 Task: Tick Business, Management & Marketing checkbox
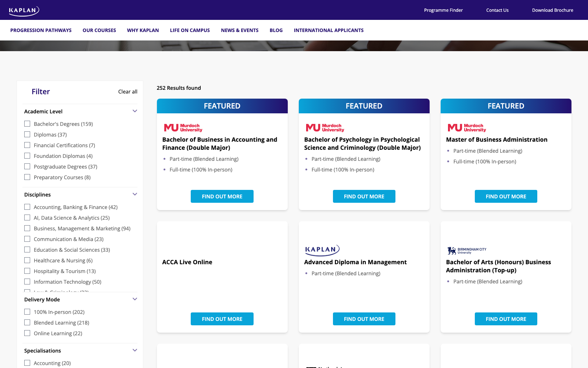tap(27, 228)
